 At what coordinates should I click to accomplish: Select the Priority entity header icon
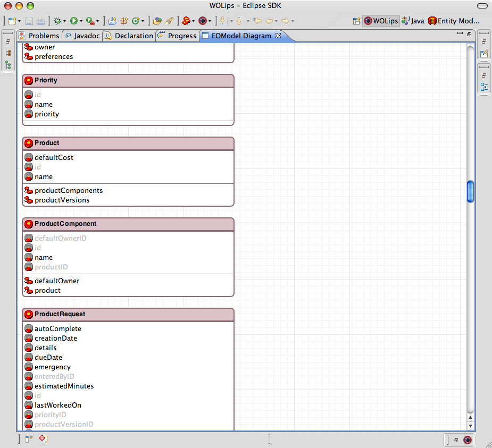point(29,80)
